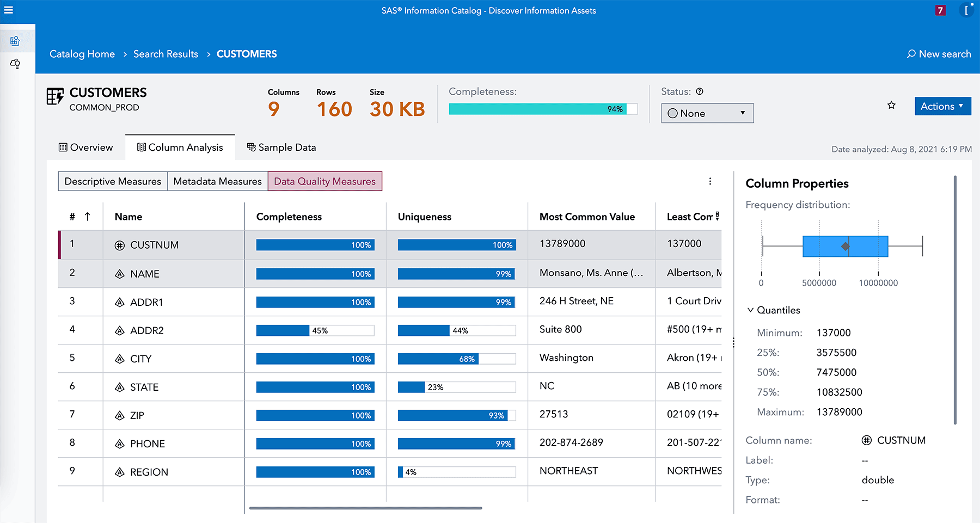Sort by the Uniqueness column header

coord(425,217)
